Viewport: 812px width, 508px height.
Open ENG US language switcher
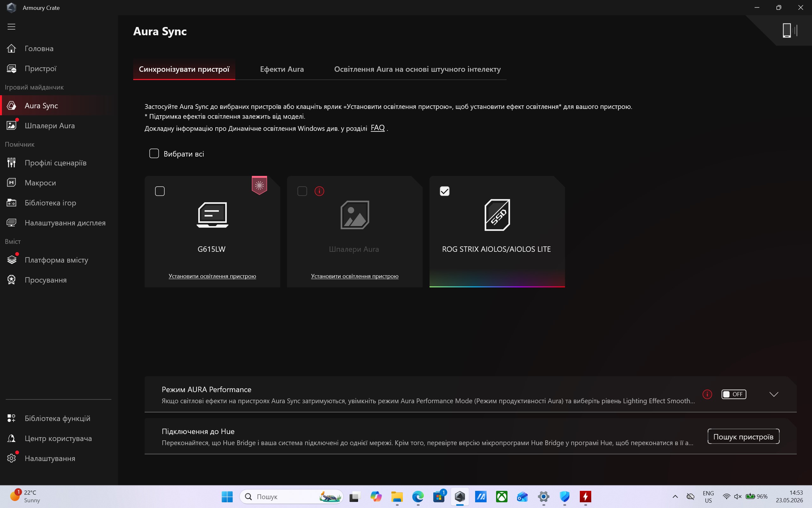pyautogui.click(x=708, y=497)
